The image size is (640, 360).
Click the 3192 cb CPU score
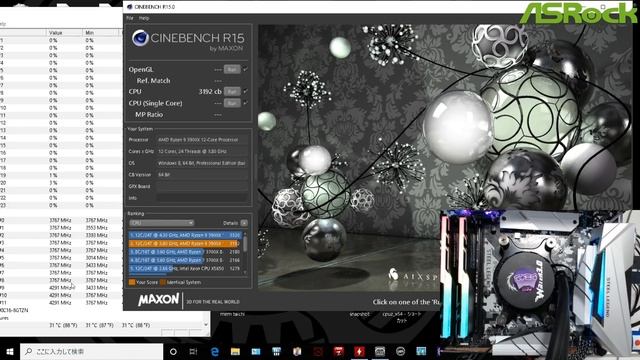point(210,91)
